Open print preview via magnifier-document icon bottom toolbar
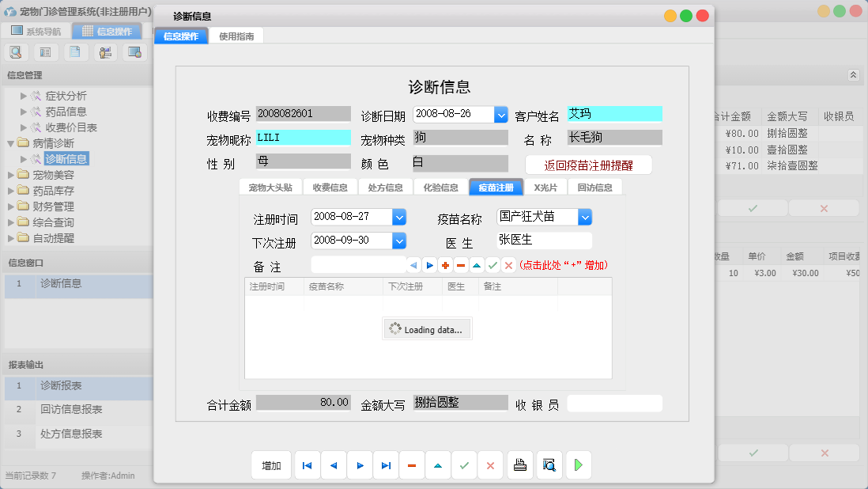 tap(550, 465)
